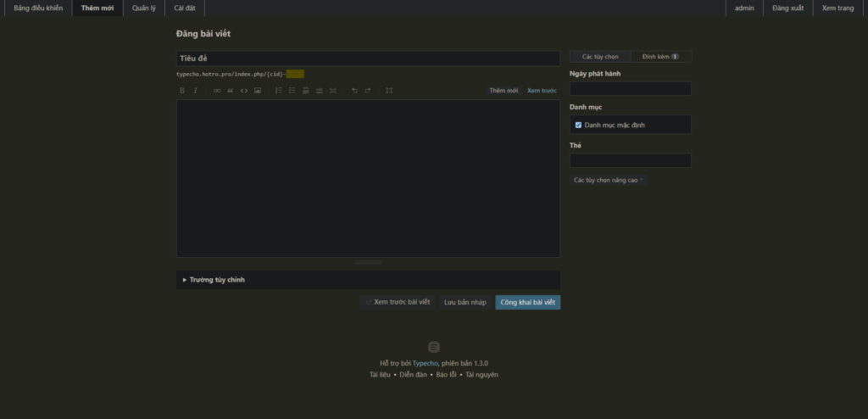Uncheck the 'Danh mục mặc định' category
868x419 pixels.
[578, 126]
